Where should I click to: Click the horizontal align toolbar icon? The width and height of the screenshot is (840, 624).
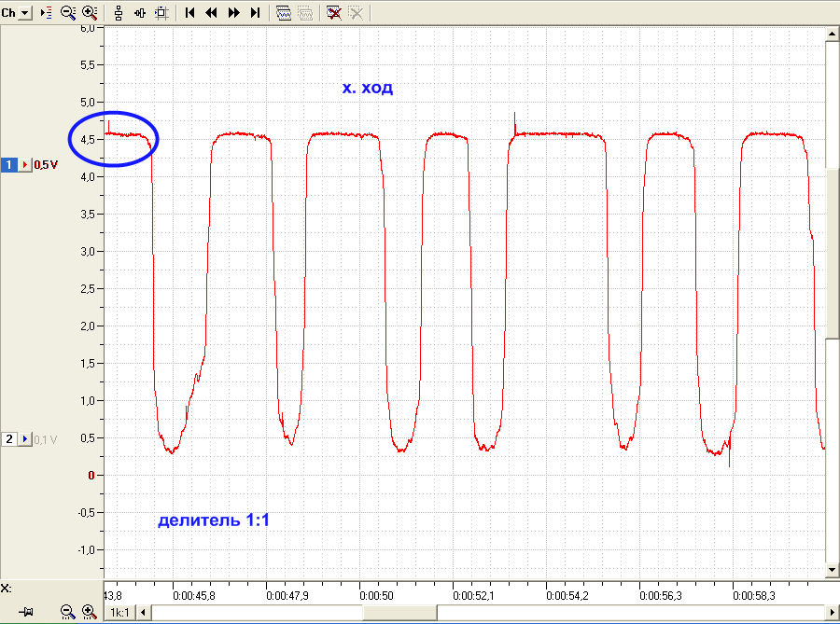click(140, 13)
